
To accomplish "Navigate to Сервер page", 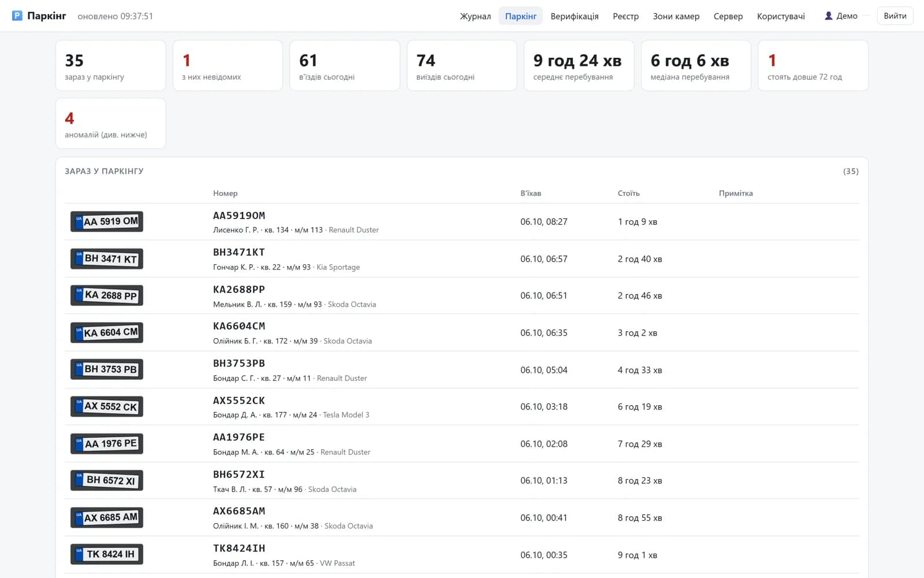I will point(728,16).
